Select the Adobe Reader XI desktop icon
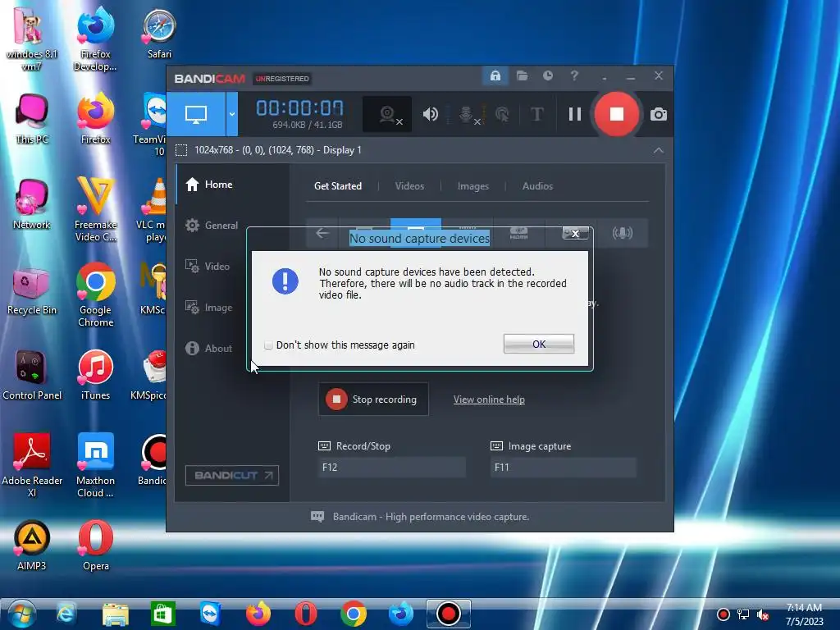Screen dimensions: 840x630 (32, 465)
